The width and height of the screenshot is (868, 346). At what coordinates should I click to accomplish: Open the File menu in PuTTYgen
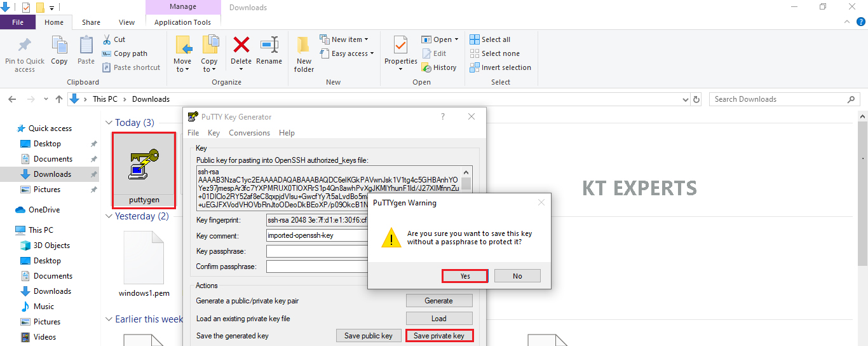pos(193,133)
